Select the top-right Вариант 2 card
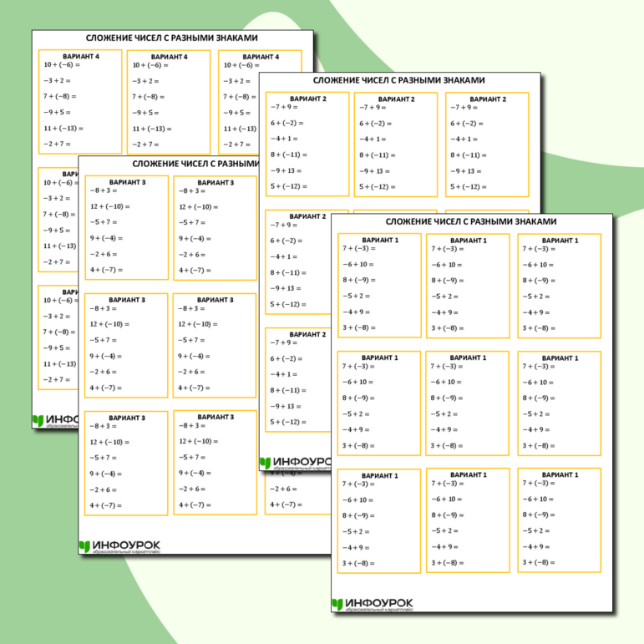Viewport: 644px width, 644px height. click(x=487, y=144)
